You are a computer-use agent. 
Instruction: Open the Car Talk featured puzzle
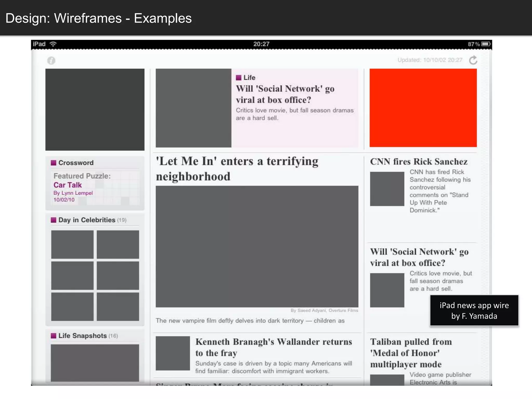tap(68, 185)
